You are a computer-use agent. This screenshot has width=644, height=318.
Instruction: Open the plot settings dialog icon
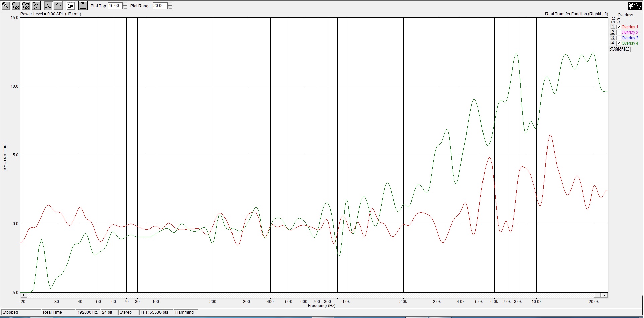coord(71,6)
